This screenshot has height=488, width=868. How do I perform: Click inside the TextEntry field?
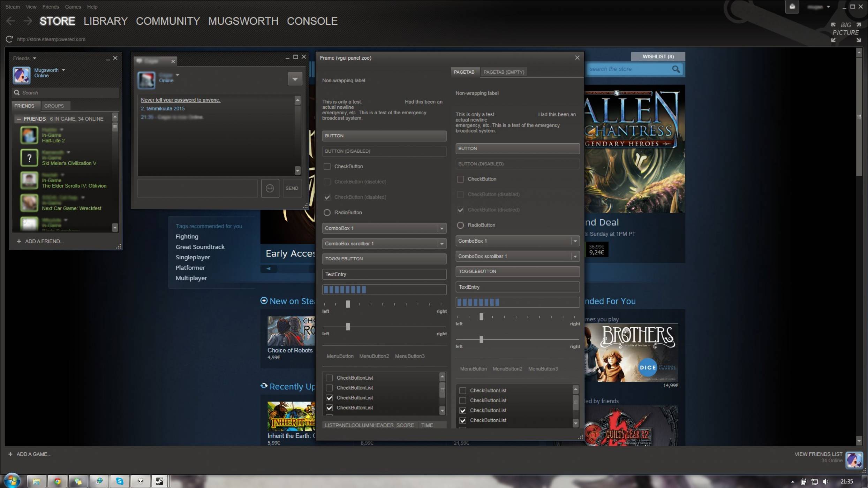pos(384,274)
